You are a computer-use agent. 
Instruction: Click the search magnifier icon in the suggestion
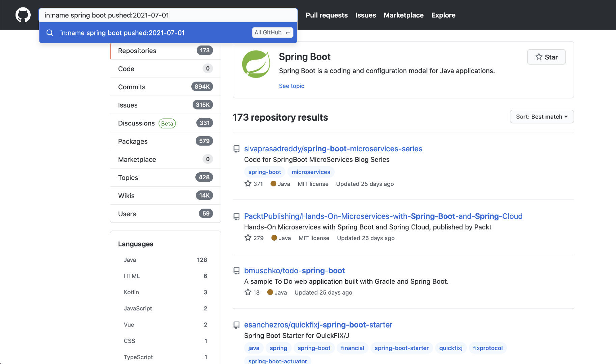50,33
